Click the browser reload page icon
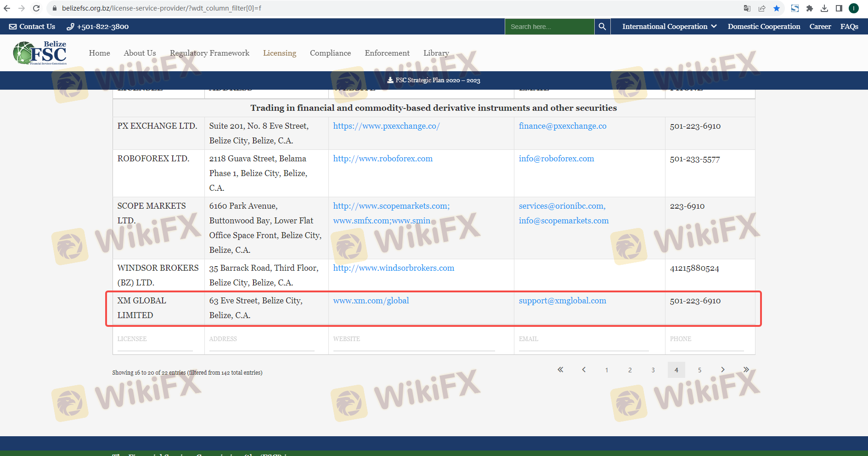Screen dimensions: 868x456 coord(36,8)
